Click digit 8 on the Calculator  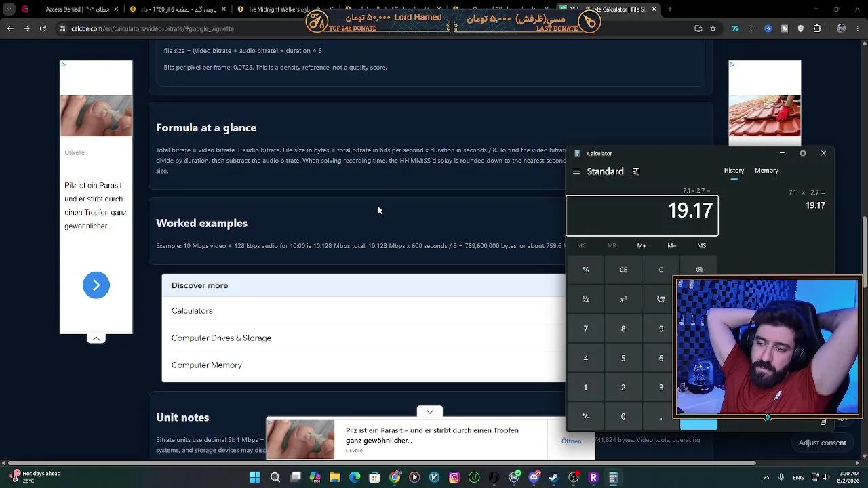click(x=623, y=329)
